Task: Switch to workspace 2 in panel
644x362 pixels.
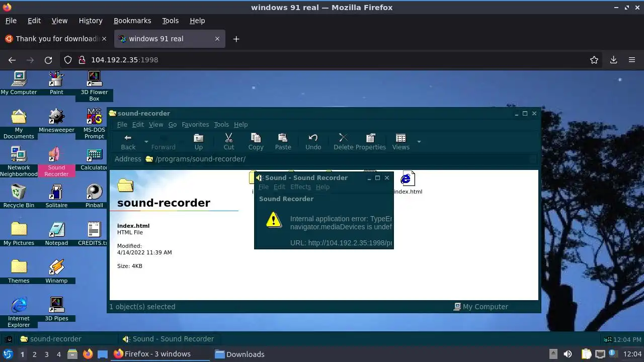Action: point(34,354)
